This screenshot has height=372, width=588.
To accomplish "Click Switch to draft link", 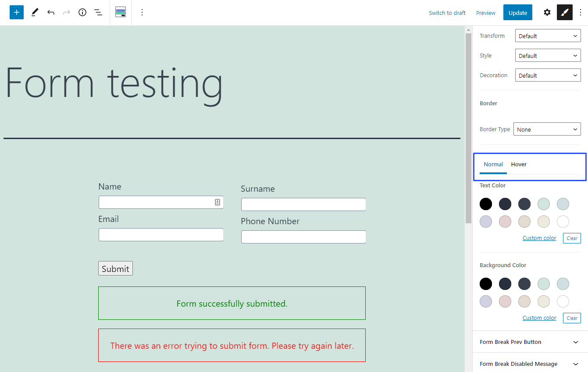I will [x=447, y=13].
